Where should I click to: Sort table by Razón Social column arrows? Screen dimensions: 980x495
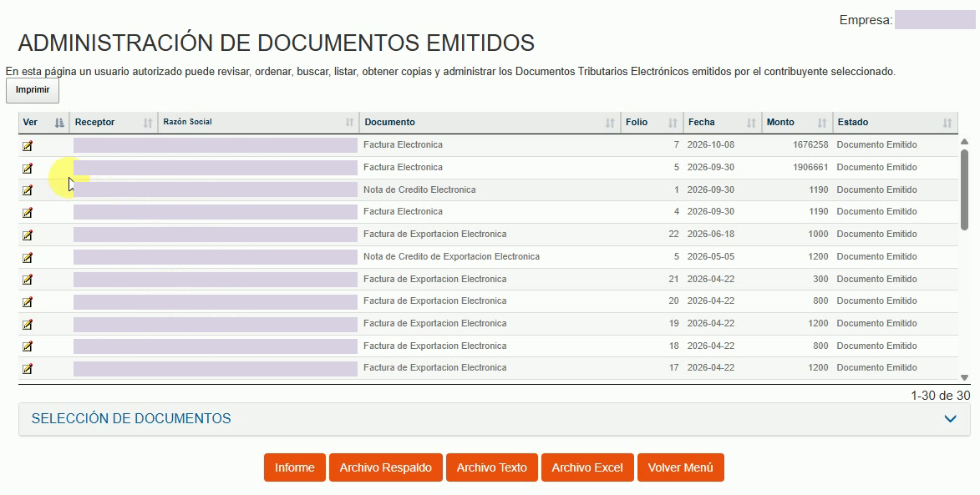pos(349,123)
